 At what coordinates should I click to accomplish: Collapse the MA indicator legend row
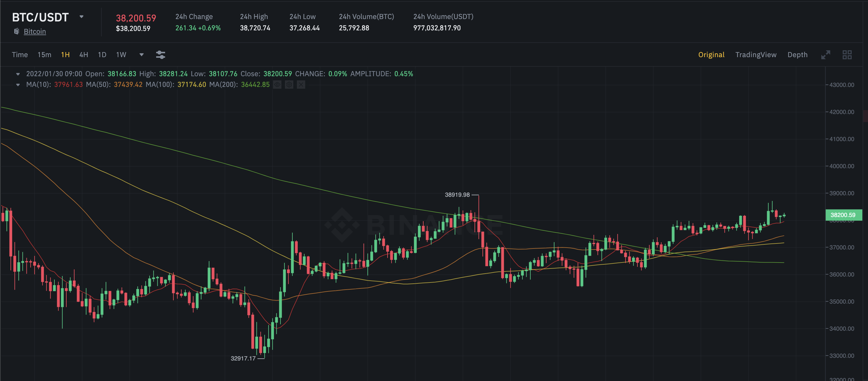18,85
